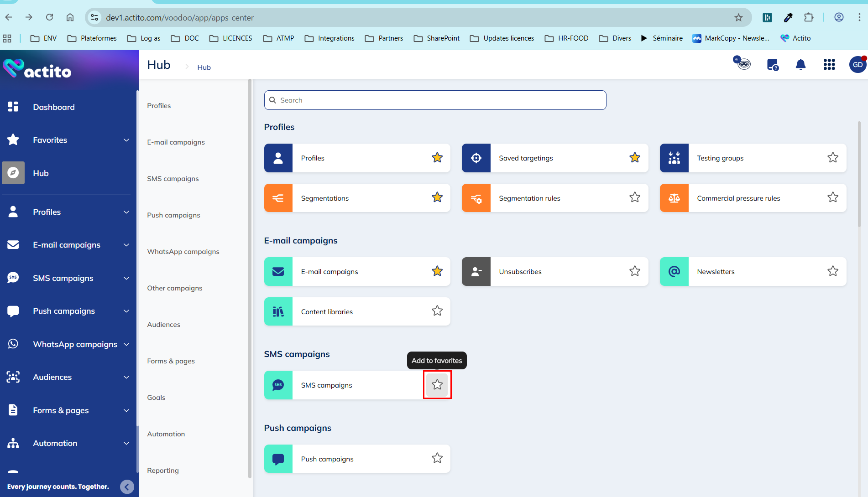Viewport: 868px width, 497px height.
Task: Click the owl assistant icon
Action: pyautogui.click(x=743, y=63)
